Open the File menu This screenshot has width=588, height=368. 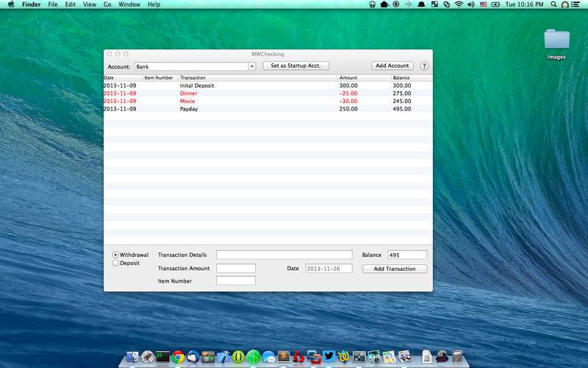[x=53, y=4]
